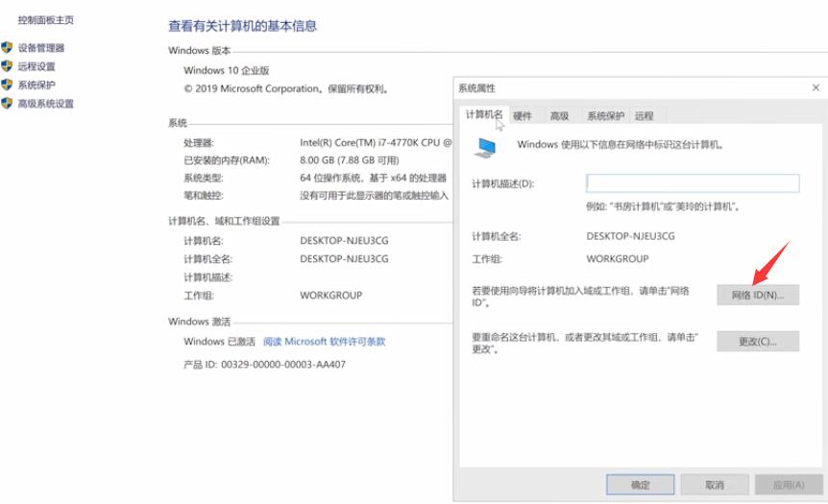Click the 没有可用于此显示器的笔或触控输入 text

pos(374,196)
